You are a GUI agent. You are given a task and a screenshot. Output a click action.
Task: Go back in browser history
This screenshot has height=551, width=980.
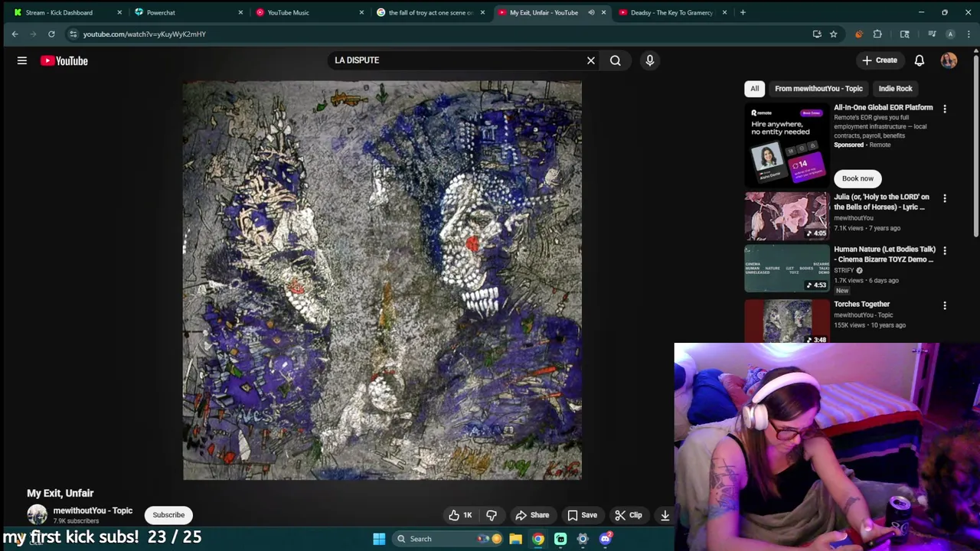(x=15, y=34)
